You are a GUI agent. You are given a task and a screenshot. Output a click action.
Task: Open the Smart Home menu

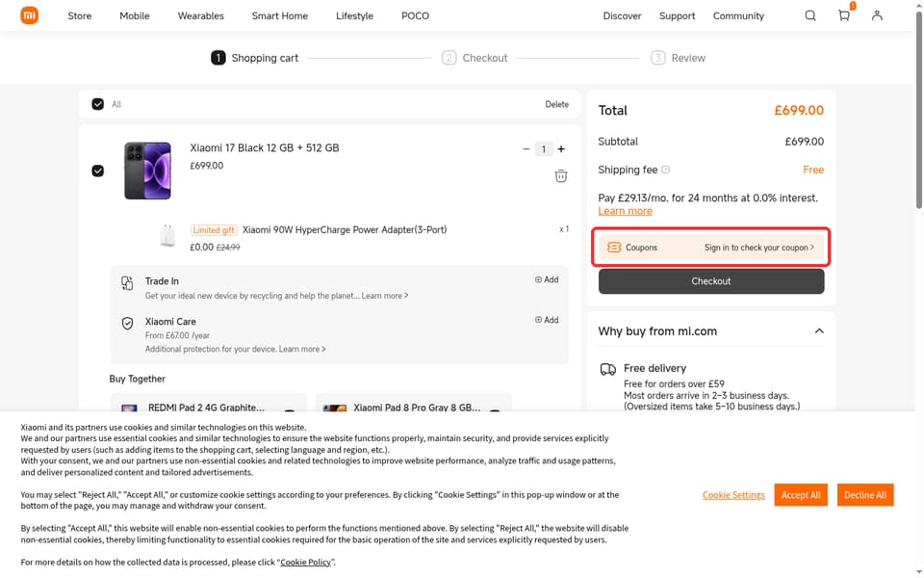pos(280,16)
